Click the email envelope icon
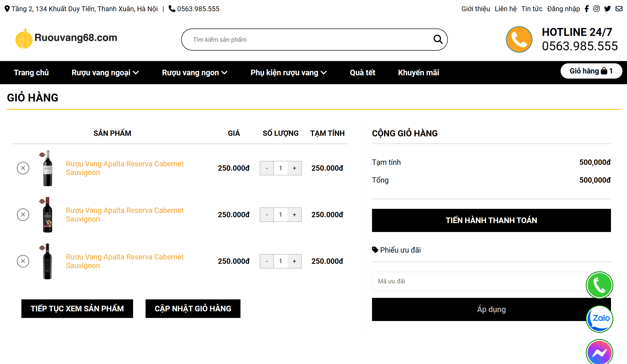 click(619, 9)
